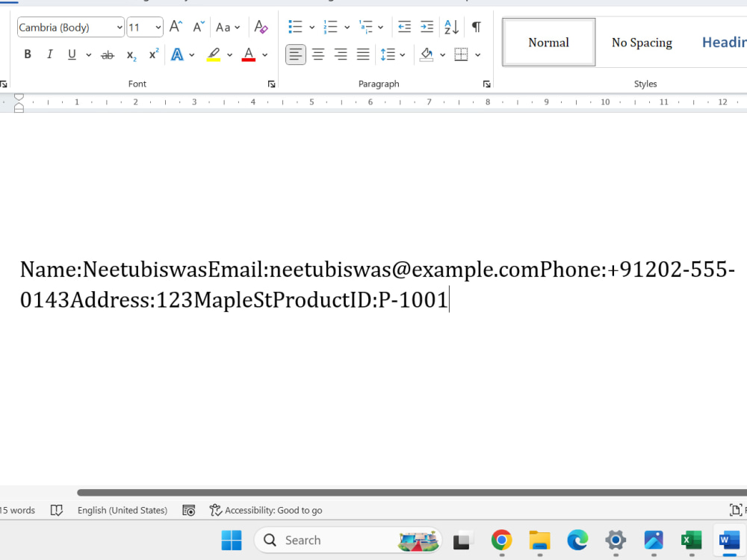
Task: Open Microsoft Edge from taskbar
Action: pos(577,541)
